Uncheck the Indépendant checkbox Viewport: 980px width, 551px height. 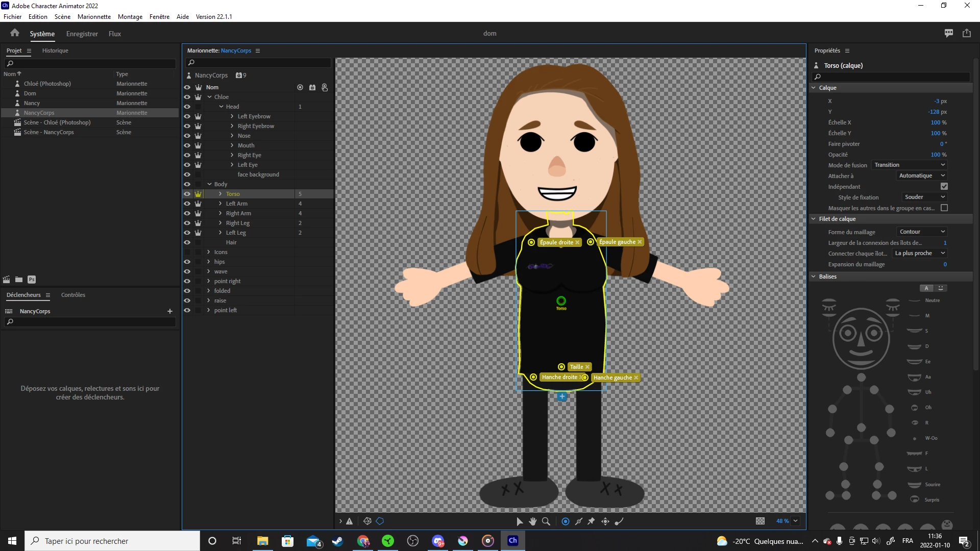click(x=944, y=187)
